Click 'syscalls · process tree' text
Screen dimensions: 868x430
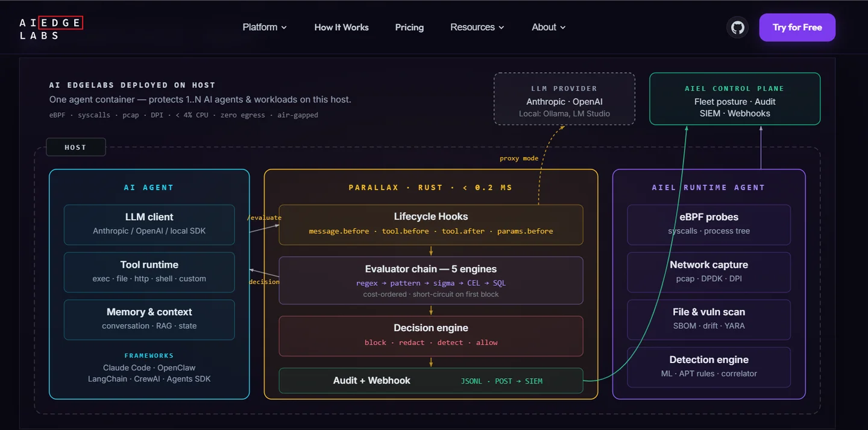(x=709, y=231)
